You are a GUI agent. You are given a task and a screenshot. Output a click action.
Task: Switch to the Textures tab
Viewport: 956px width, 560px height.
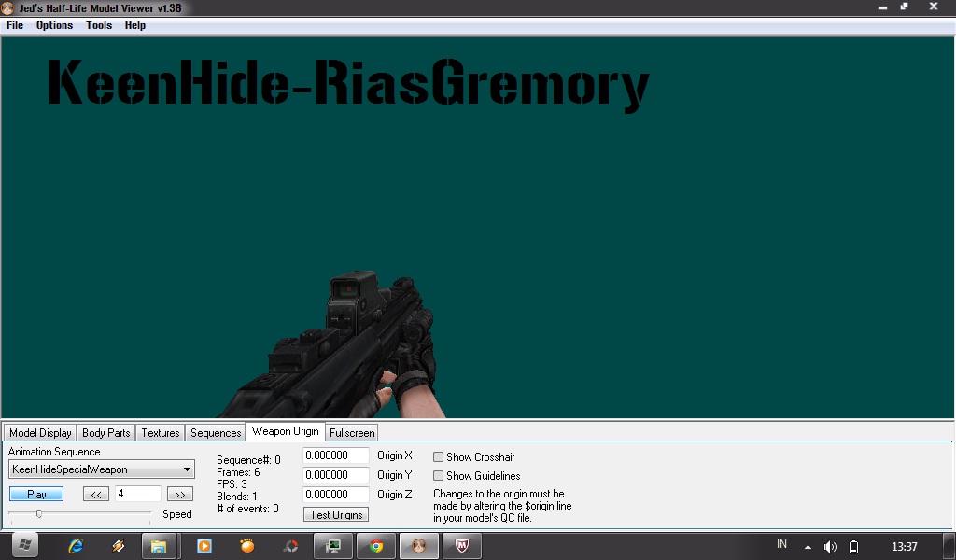click(x=161, y=433)
